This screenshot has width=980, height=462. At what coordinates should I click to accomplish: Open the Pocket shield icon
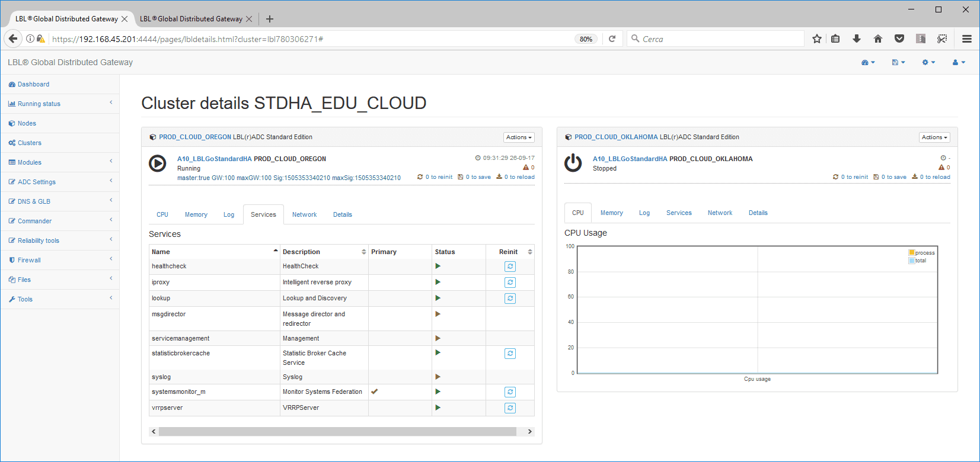coord(899,38)
